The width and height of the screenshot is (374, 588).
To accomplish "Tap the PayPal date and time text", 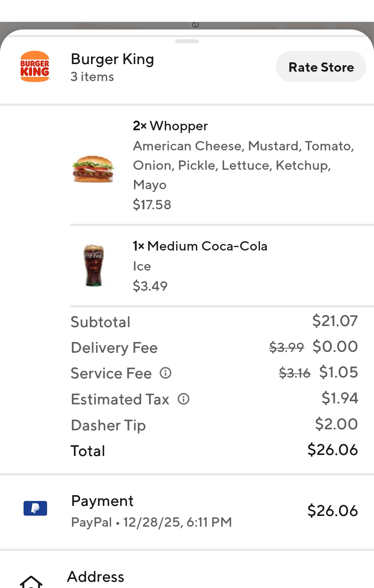I will pyautogui.click(x=151, y=522).
